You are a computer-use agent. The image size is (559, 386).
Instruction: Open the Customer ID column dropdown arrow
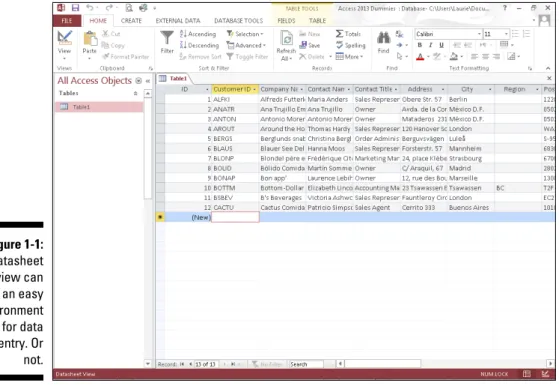(255, 89)
